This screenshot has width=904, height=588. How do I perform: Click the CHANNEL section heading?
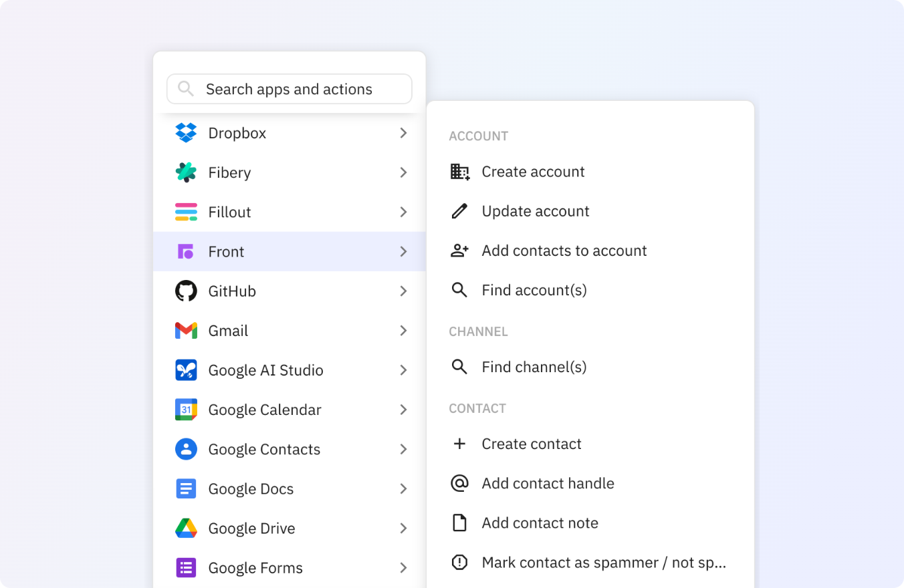point(479,331)
